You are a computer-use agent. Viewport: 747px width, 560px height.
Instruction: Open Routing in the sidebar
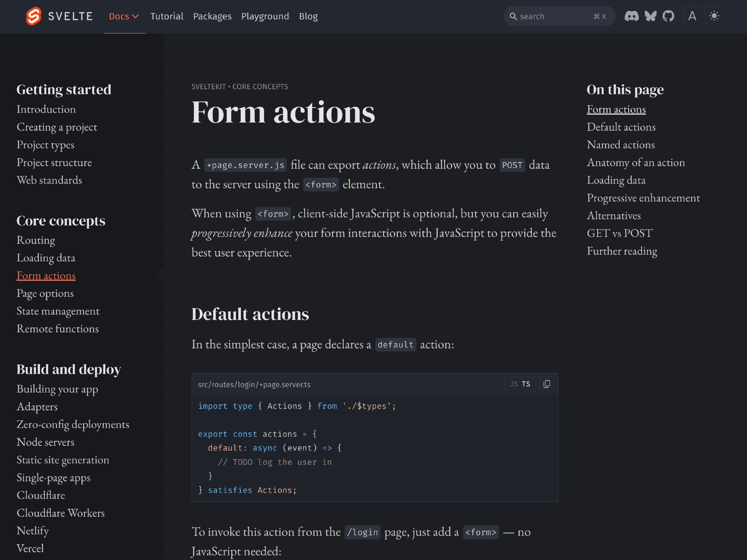36,240
